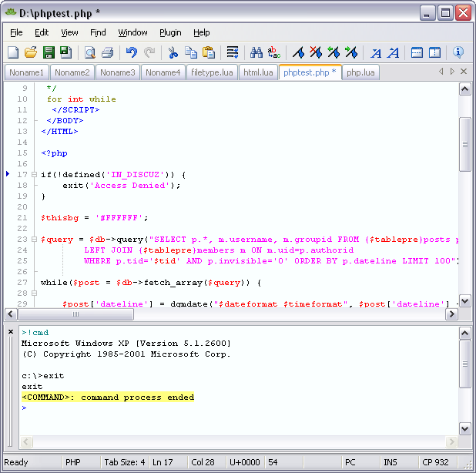
Task: Click editor scroll down arrow
Action: [x=464, y=301]
